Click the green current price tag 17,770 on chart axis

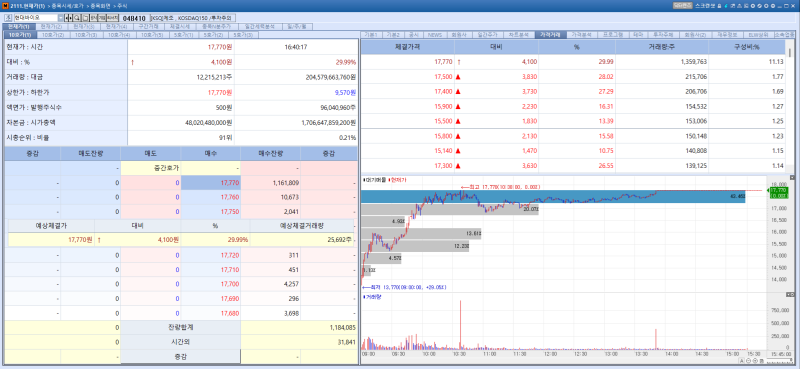coord(780,192)
